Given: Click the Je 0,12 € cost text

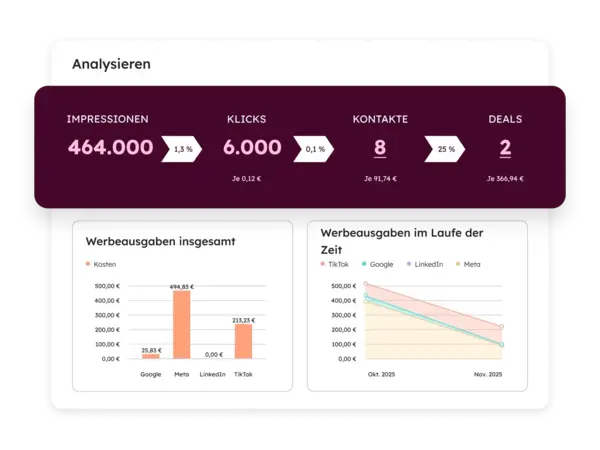Looking at the screenshot, I should 246,179.
